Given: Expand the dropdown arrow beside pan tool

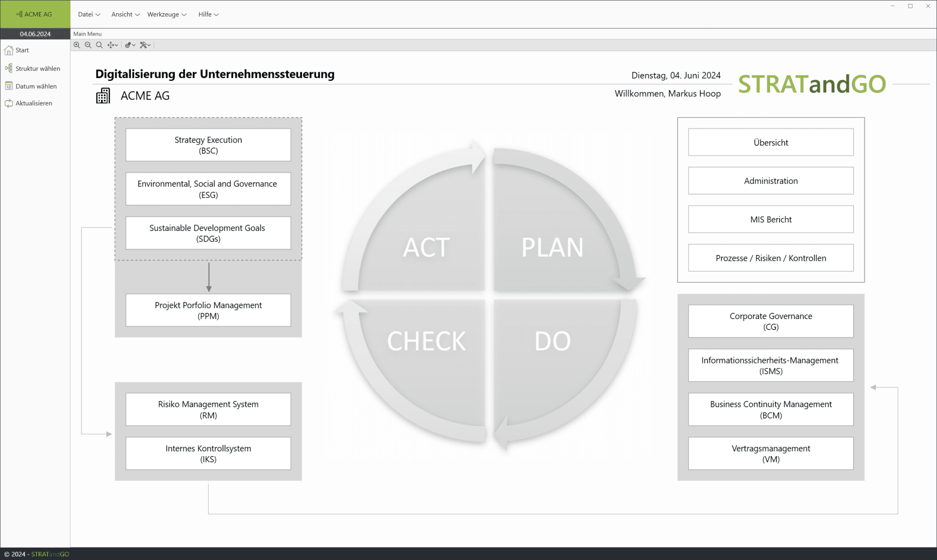Looking at the screenshot, I should (x=117, y=45).
